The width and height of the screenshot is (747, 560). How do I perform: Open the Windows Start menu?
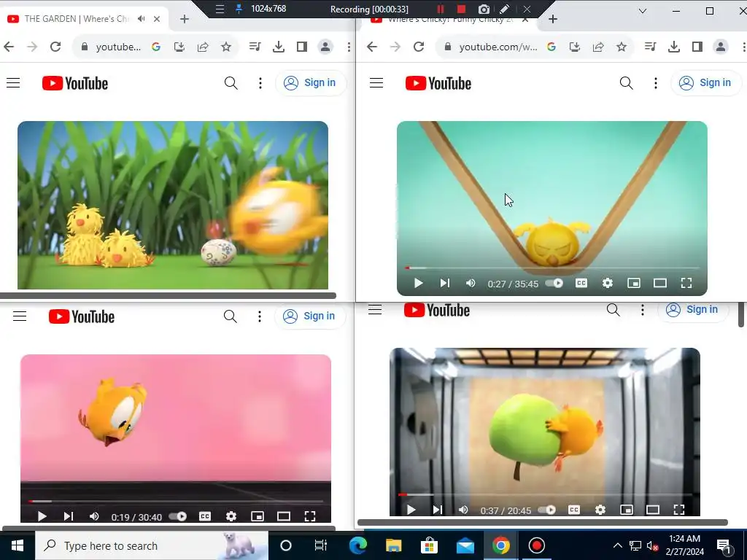18,545
